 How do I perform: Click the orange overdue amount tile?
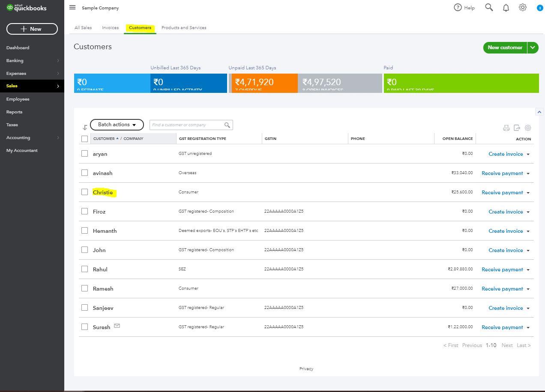[264, 83]
